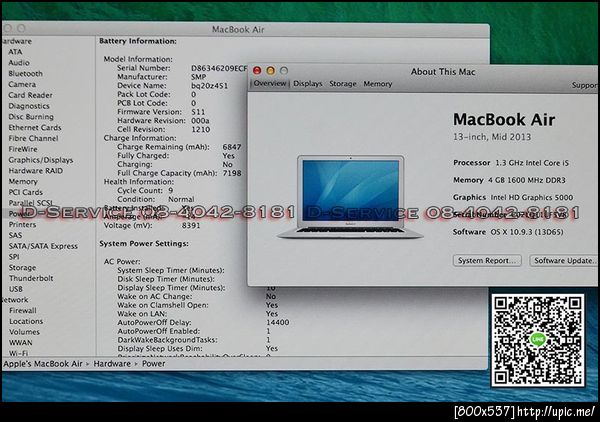Open Disc Burning entry
Screen dimensions: 600x422
pos(31,116)
